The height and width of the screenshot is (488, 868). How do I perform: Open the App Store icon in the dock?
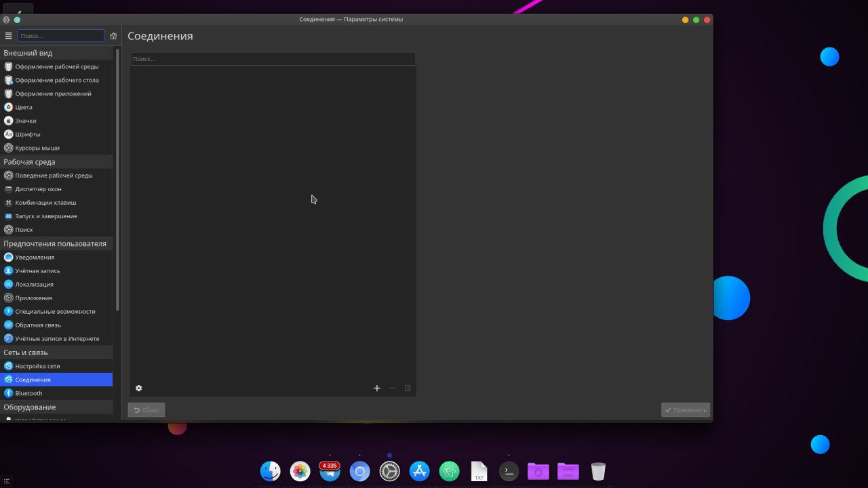(420, 471)
